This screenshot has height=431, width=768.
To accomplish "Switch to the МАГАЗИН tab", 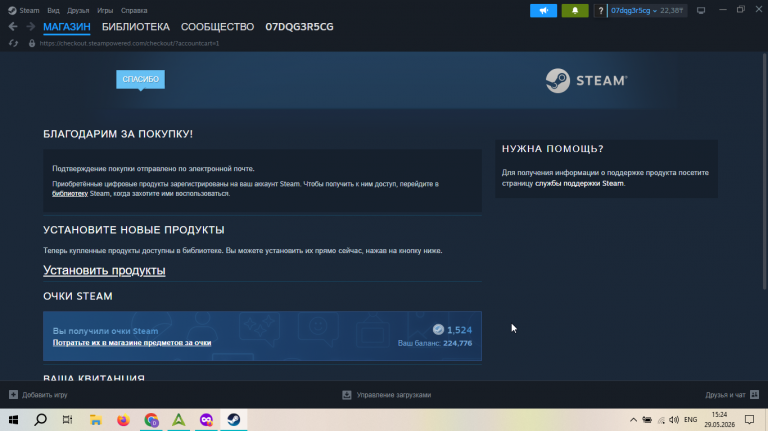I will click(x=67, y=27).
